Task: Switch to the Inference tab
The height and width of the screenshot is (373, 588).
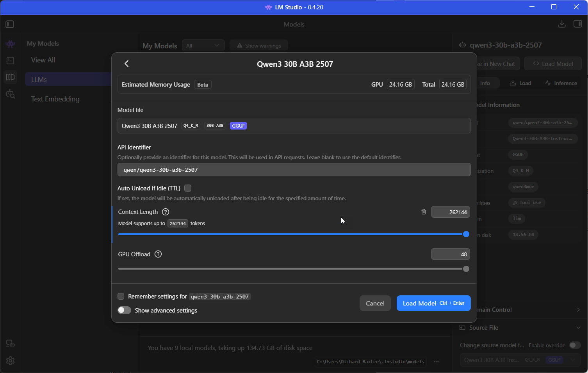Action: 561,83
